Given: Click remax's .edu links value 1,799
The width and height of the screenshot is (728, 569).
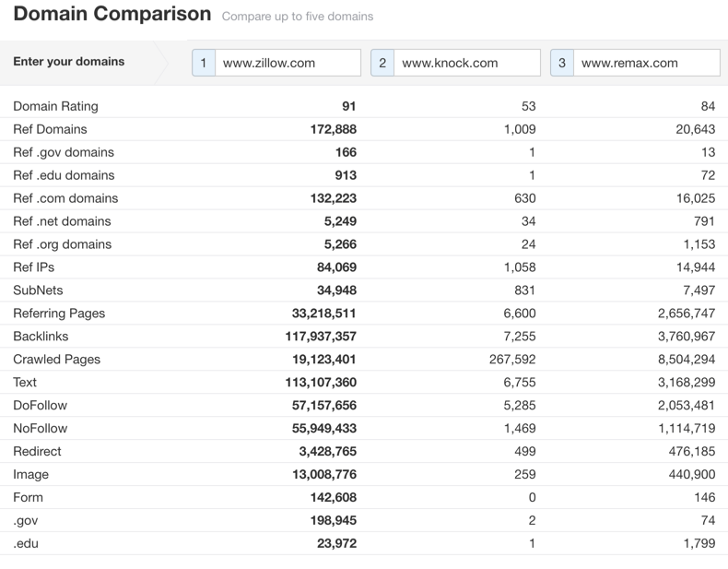Looking at the screenshot, I should pyautogui.click(x=699, y=543).
